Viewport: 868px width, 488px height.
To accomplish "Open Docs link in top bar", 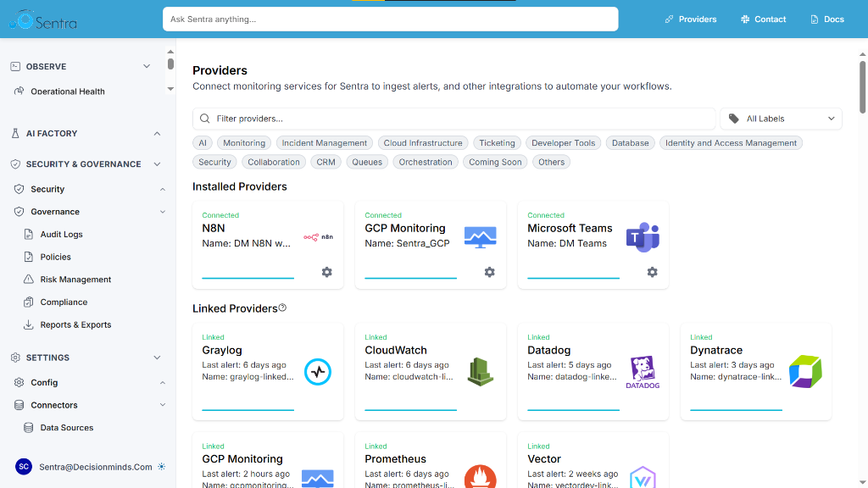I will 827,19.
